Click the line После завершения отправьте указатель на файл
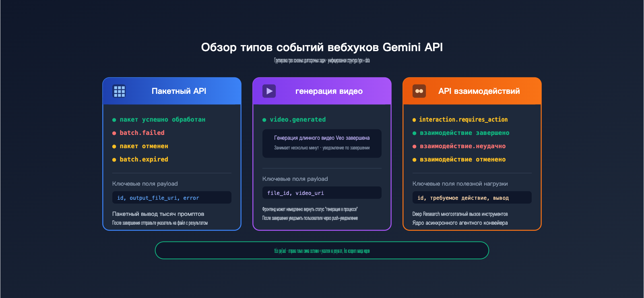 (160, 223)
